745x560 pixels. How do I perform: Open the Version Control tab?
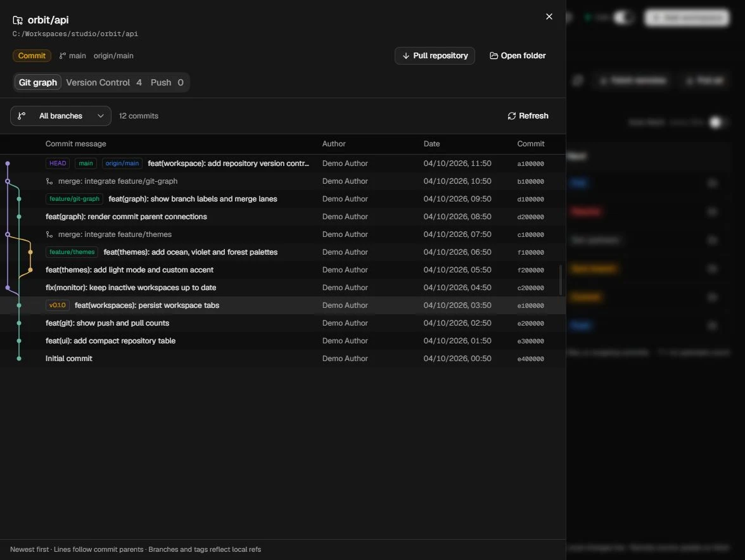(104, 82)
